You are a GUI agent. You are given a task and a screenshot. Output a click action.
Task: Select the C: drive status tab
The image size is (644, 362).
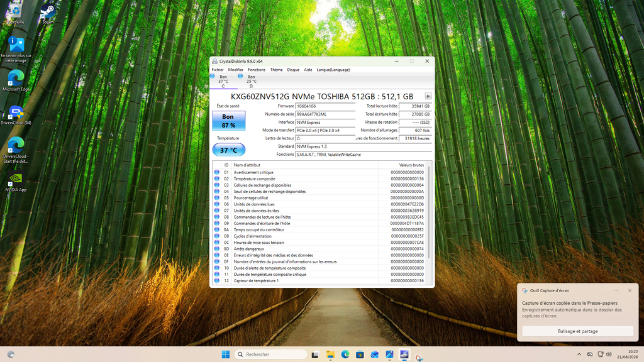[223, 81]
